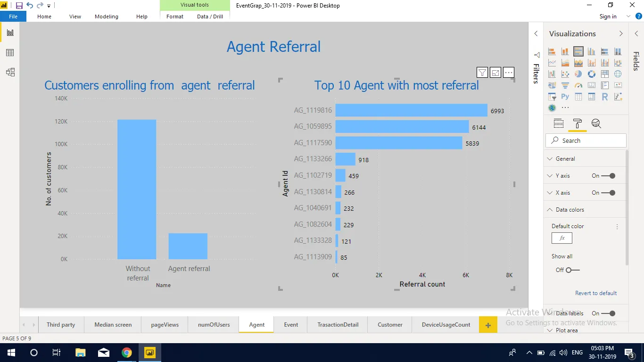Import a custom visual via ellipsis
The image size is (644, 362).
(x=565, y=108)
